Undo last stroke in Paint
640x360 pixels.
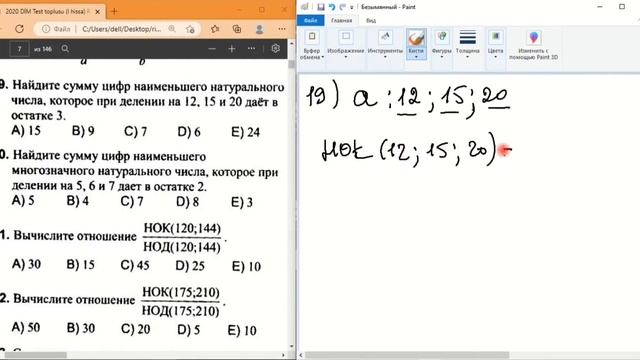(x=331, y=7)
